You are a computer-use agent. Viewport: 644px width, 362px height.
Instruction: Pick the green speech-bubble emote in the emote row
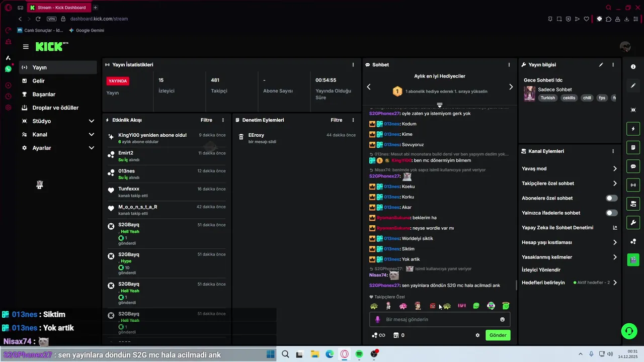(x=476, y=306)
